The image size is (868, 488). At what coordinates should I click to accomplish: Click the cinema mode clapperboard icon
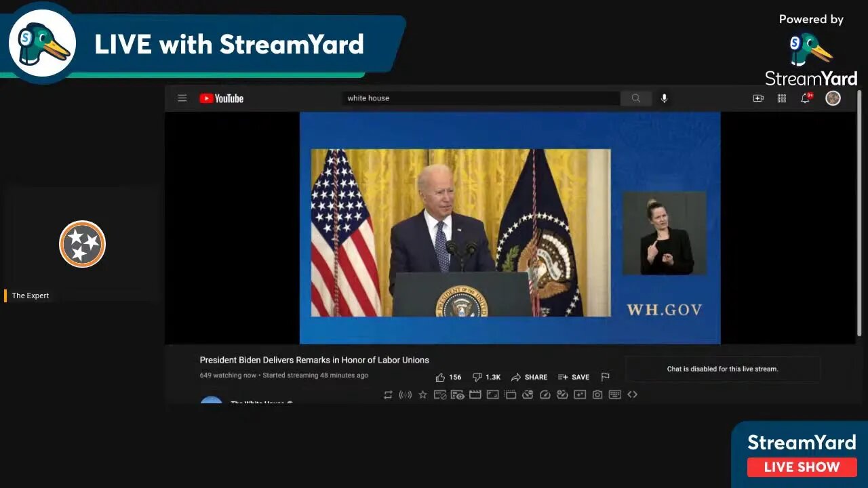475,394
